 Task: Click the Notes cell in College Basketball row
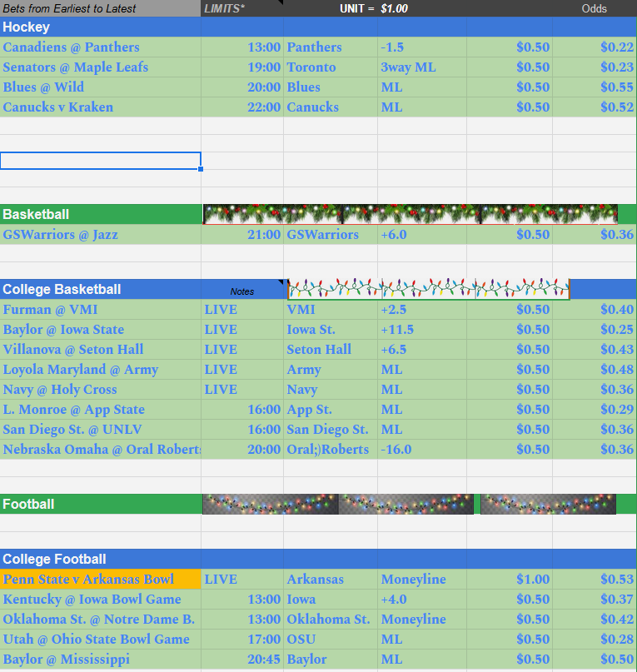coord(242,289)
